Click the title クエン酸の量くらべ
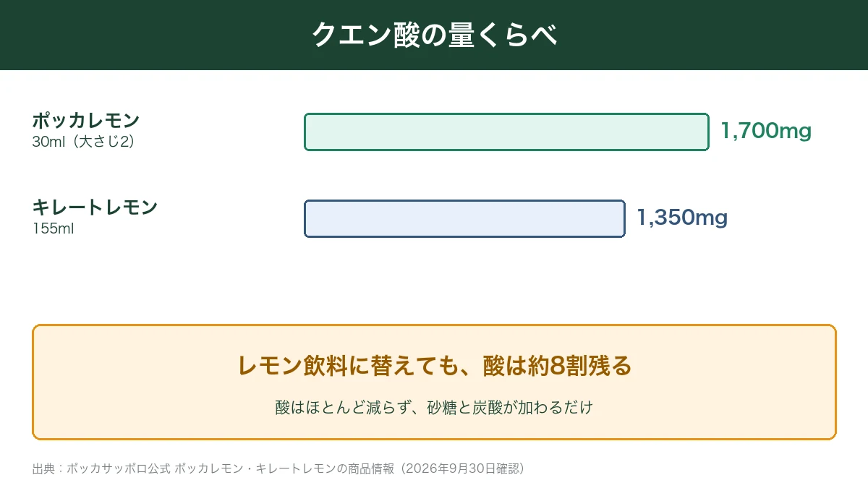The width and height of the screenshot is (868, 488). [x=434, y=35]
